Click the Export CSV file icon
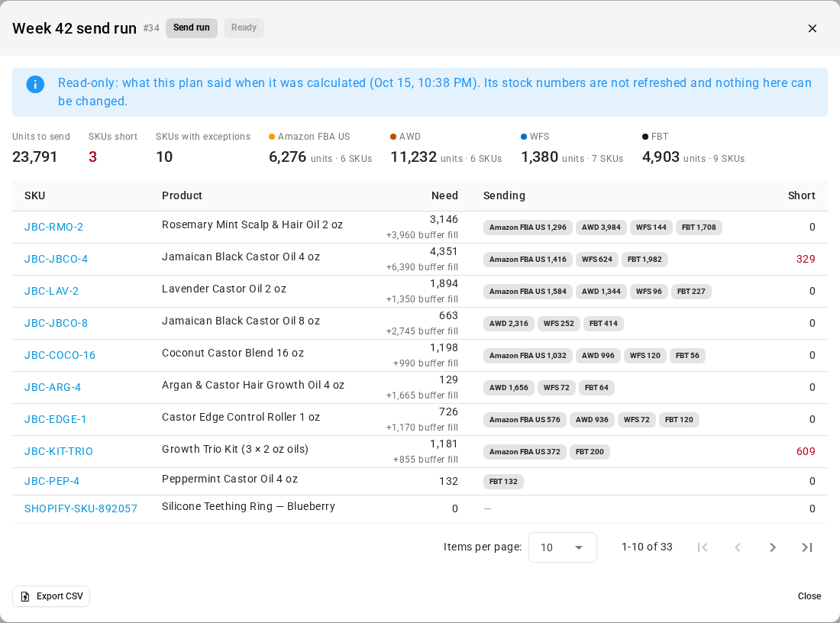This screenshot has width=840, height=623. click(25, 596)
